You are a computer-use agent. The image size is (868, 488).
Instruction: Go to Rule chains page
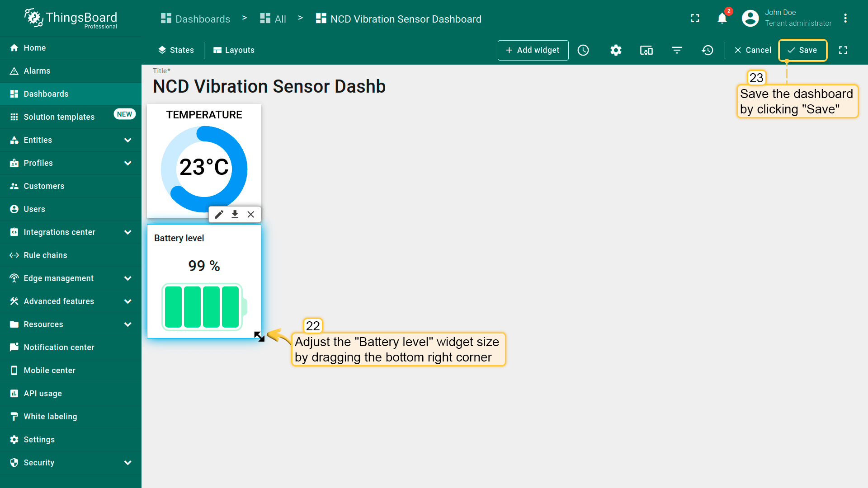[x=45, y=255]
